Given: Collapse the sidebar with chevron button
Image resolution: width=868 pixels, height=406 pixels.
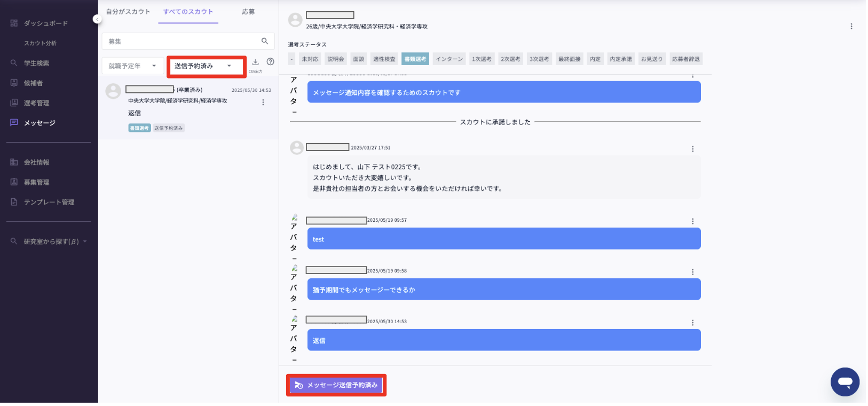Looking at the screenshot, I should pos(97,19).
